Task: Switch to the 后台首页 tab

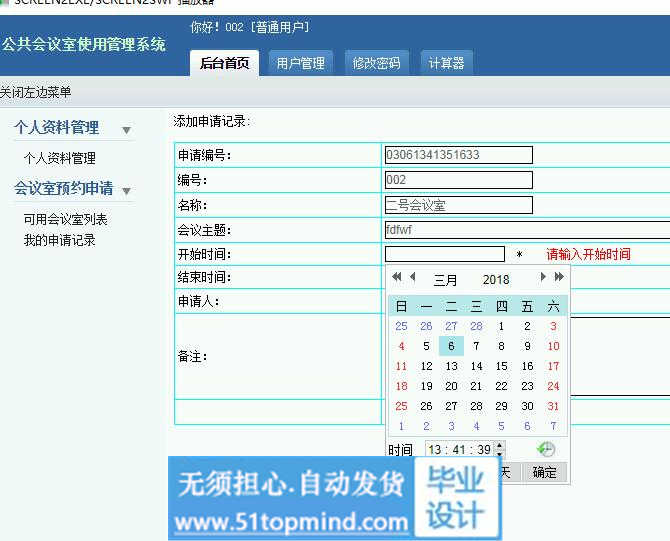Action: click(x=224, y=63)
